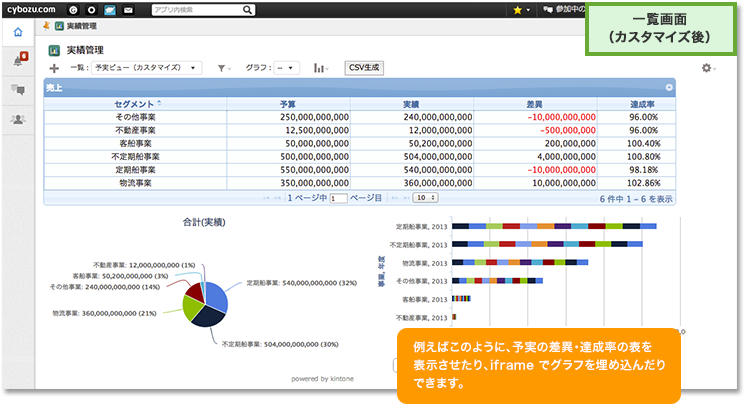Click the page number input field
The width and height of the screenshot is (745, 414).
[338, 199]
